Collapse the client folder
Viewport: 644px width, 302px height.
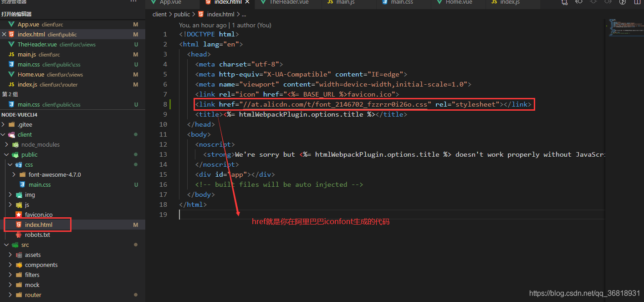tap(73, 134)
